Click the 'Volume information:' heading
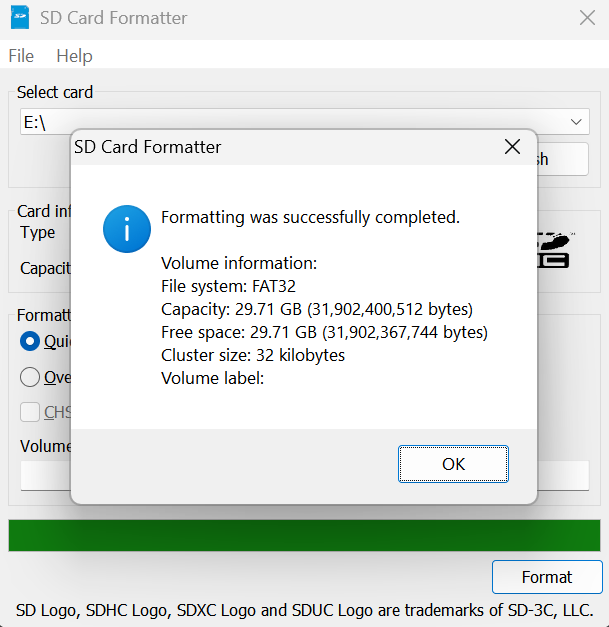Image resolution: width=609 pixels, height=627 pixels. click(x=239, y=263)
